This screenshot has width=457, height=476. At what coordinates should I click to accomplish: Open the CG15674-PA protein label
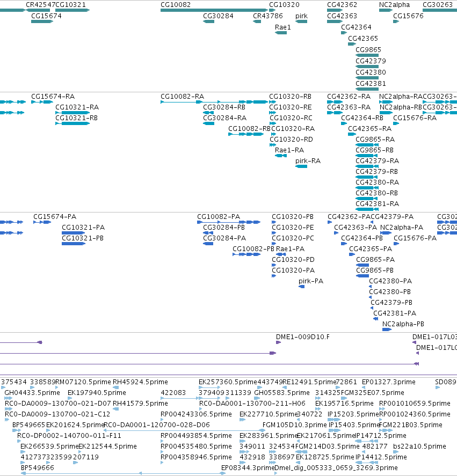(x=55, y=217)
